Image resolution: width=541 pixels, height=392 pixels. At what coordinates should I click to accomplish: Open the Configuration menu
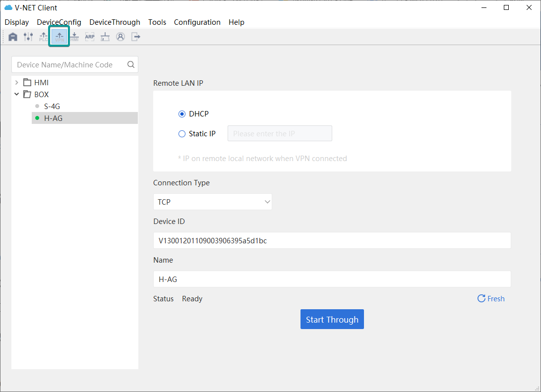pos(197,22)
